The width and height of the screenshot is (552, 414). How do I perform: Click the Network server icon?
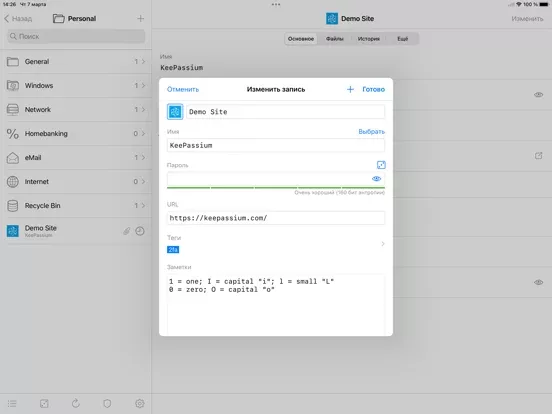13,109
